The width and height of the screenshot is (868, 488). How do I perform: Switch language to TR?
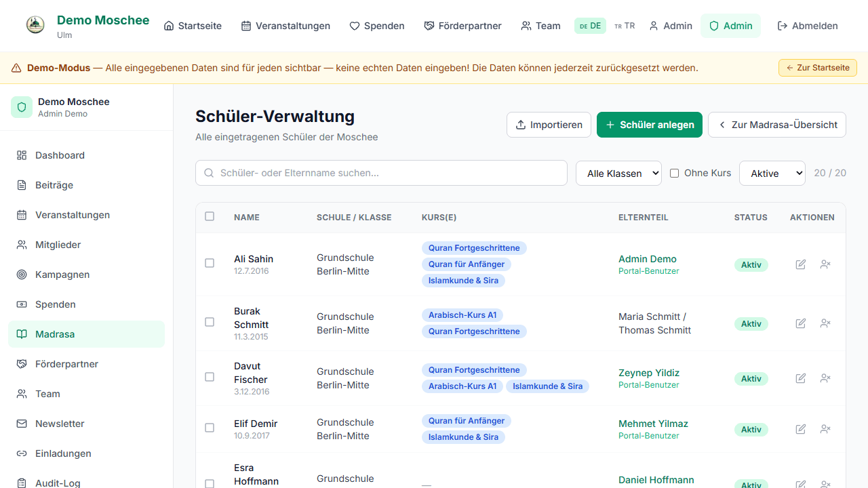pos(625,26)
